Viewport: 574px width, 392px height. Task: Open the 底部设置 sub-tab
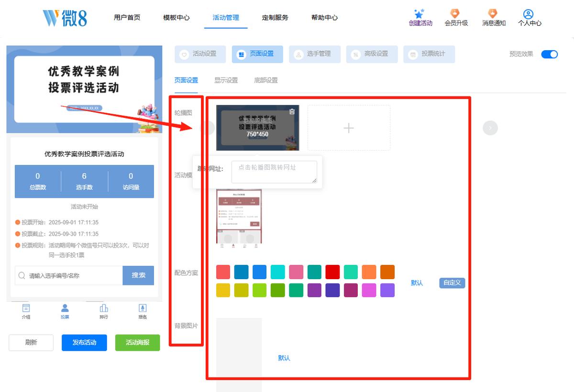pos(266,80)
